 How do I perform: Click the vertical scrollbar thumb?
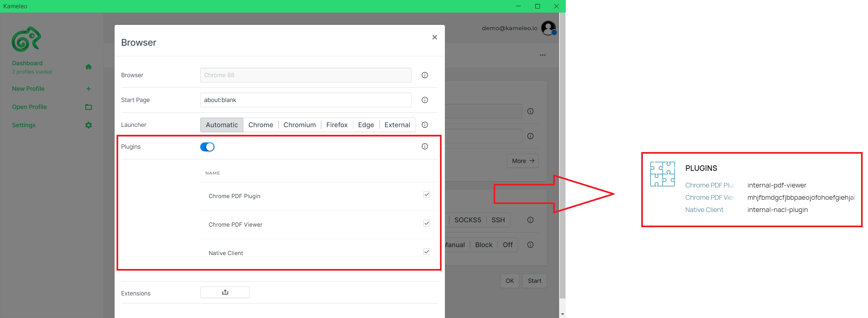click(x=562, y=155)
